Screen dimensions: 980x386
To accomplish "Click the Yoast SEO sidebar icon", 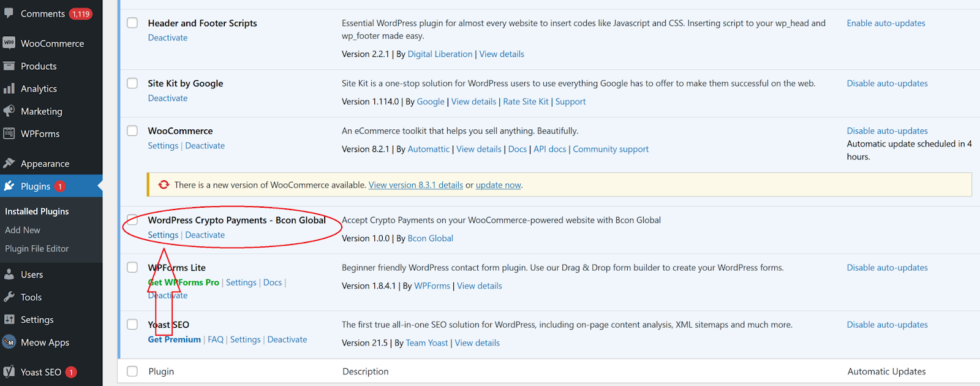I will [9, 372].
